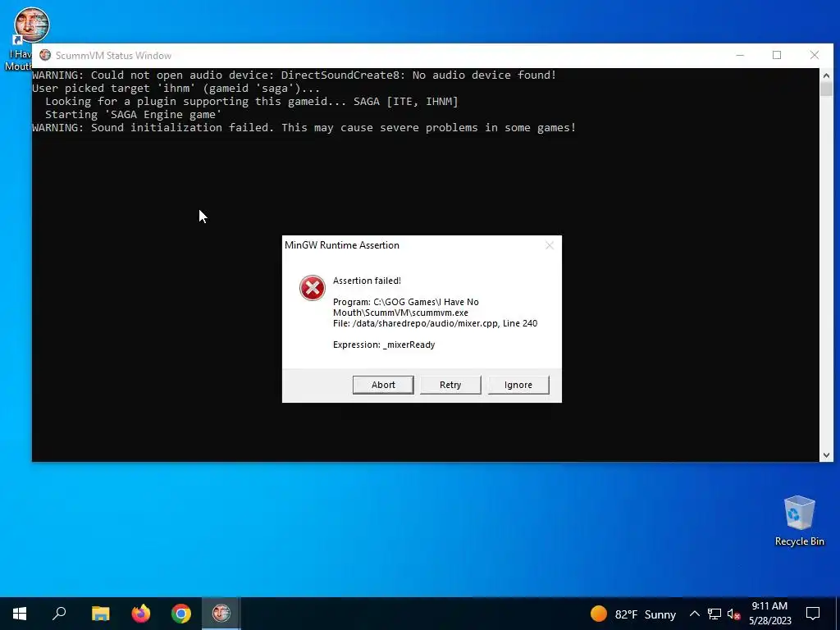
Task: Click the red error icon in dialog
Action: point(313,288)
